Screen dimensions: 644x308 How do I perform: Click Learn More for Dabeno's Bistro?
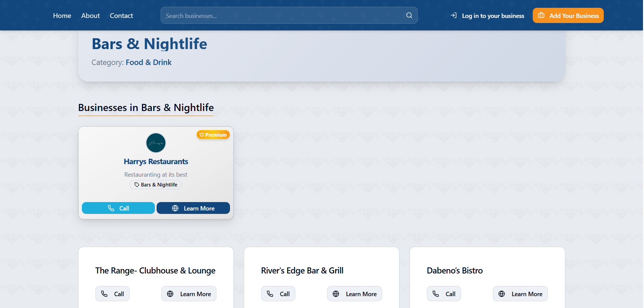click(520, 294)
